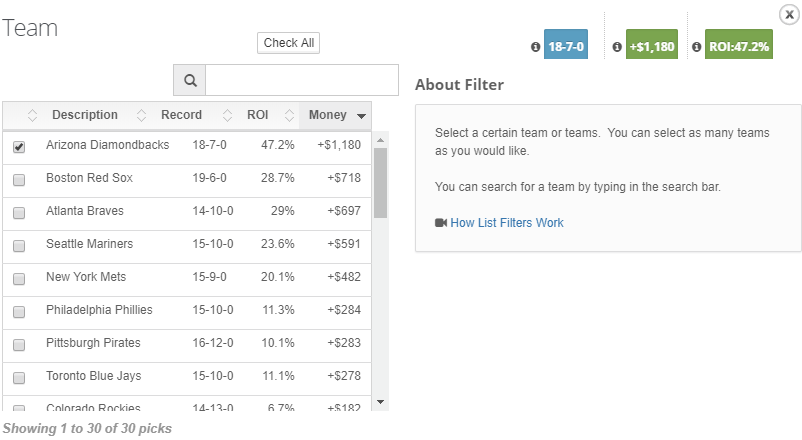Screen dimensions: 802x440
Task: Check the Seattle Mariners checkbox
Action: (x=19, y=246)
